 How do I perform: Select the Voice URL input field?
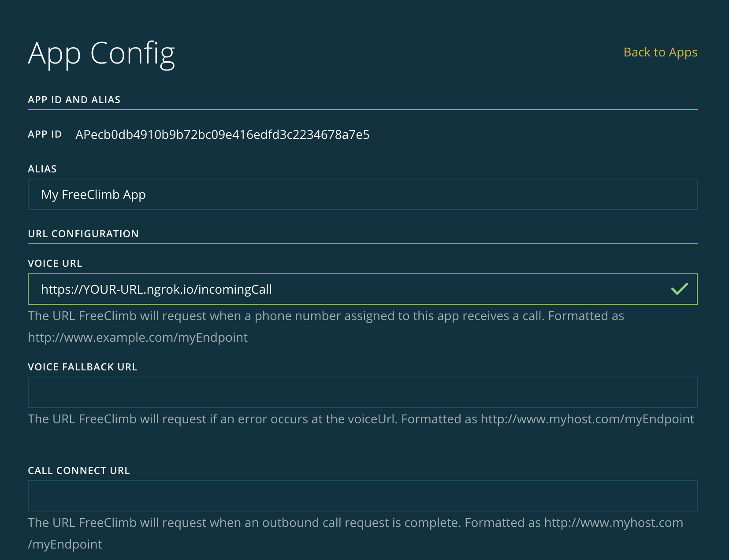362,289
